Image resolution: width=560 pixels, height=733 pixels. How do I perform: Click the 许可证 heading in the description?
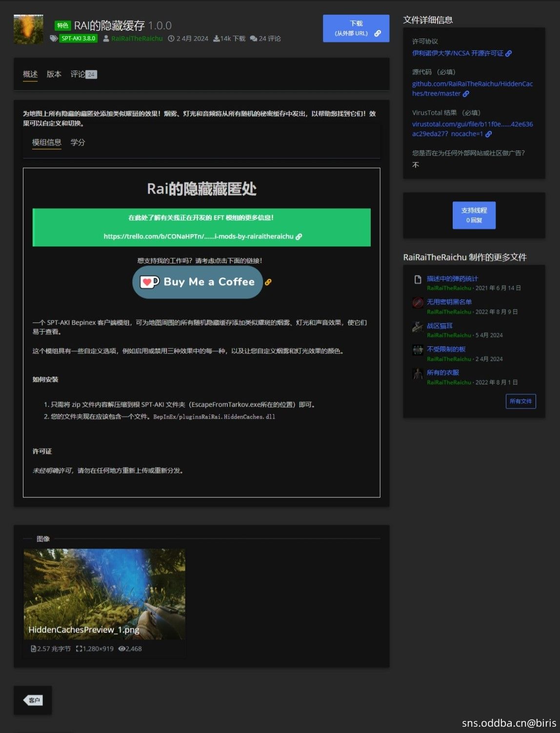pyautogui.click(x=42, y=452)
